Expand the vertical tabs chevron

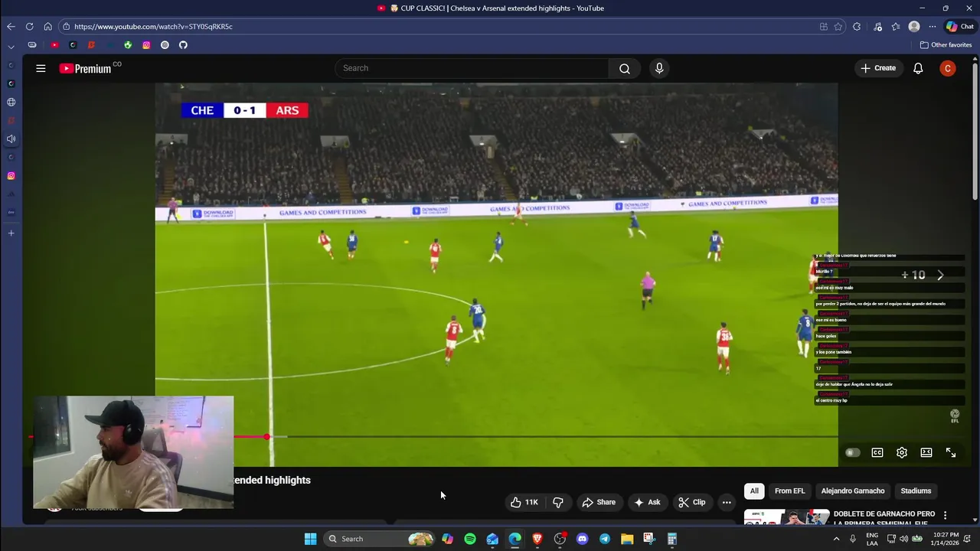tap(11, 46)
